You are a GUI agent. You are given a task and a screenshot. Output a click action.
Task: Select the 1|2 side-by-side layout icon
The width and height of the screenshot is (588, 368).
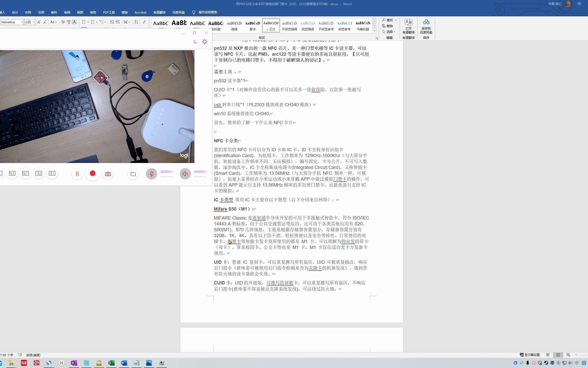[39, 174]
